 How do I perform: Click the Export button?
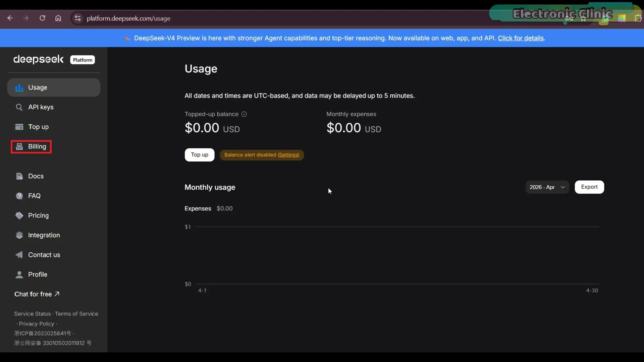point(589,187)
